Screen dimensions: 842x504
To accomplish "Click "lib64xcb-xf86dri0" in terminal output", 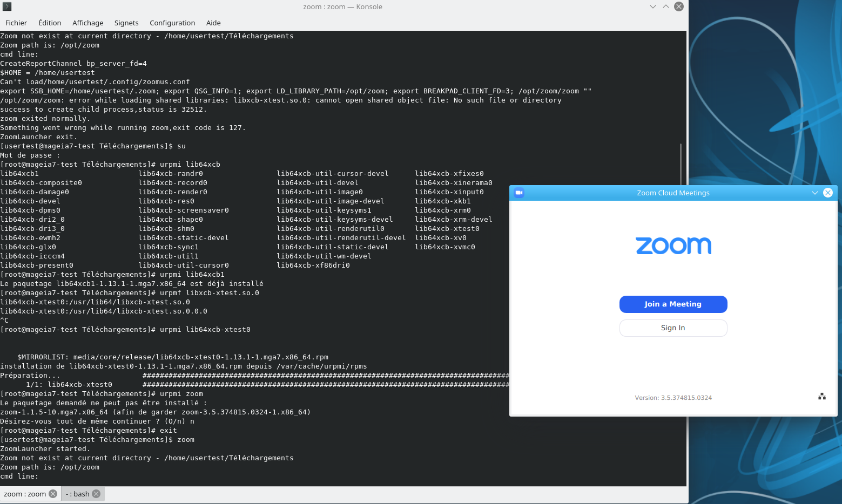I will [313, 265].
